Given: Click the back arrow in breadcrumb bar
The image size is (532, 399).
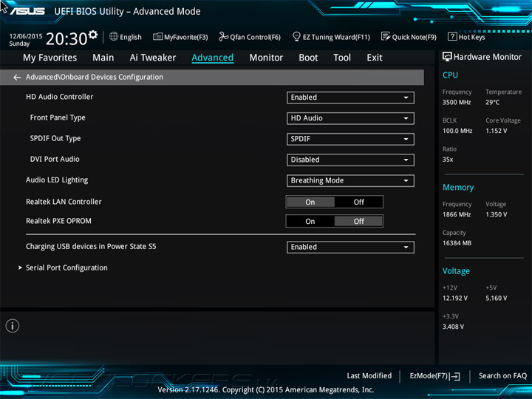Looking at the screenshot, I should (17, 78).
